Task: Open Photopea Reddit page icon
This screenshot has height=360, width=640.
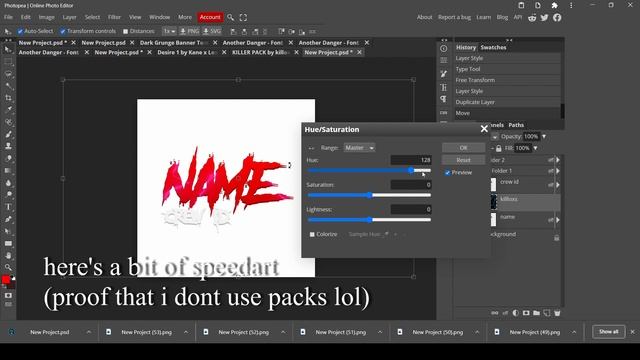Action: [532, 18]
